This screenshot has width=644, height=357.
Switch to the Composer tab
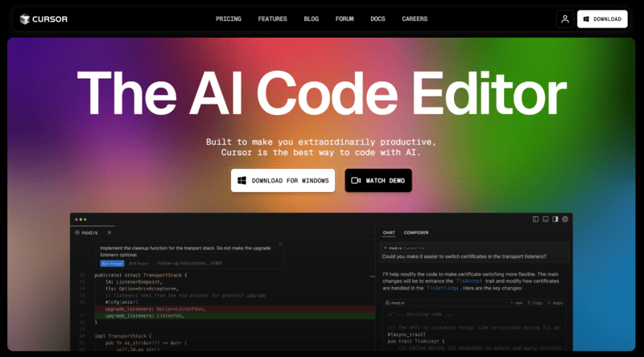coord(416,232)
